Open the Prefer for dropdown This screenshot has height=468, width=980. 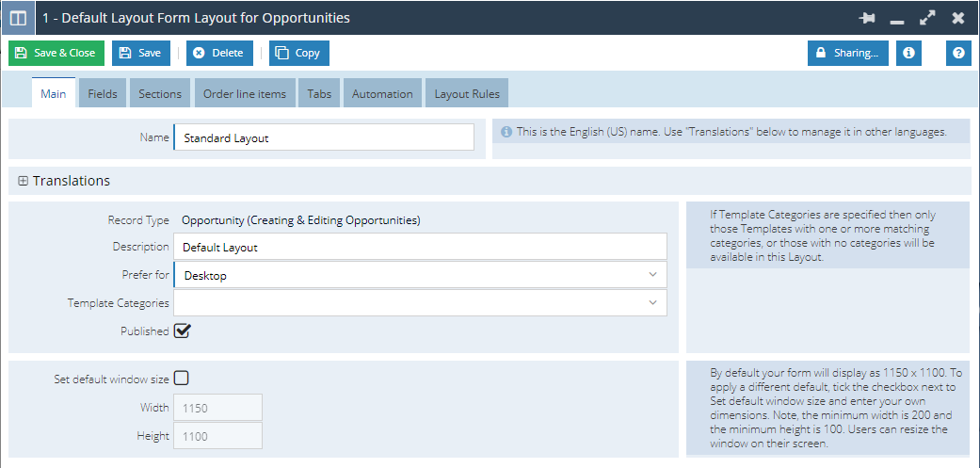[x=420, y=275]
